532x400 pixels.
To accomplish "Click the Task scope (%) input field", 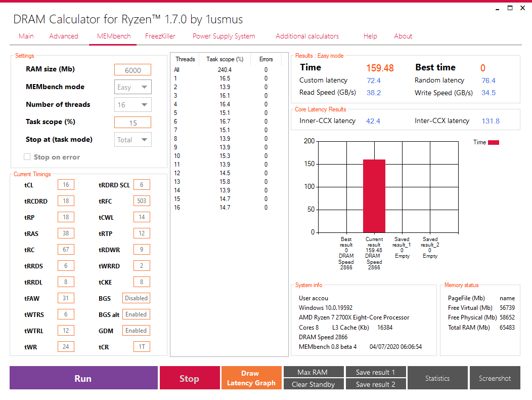I will [x=132, y=123].
